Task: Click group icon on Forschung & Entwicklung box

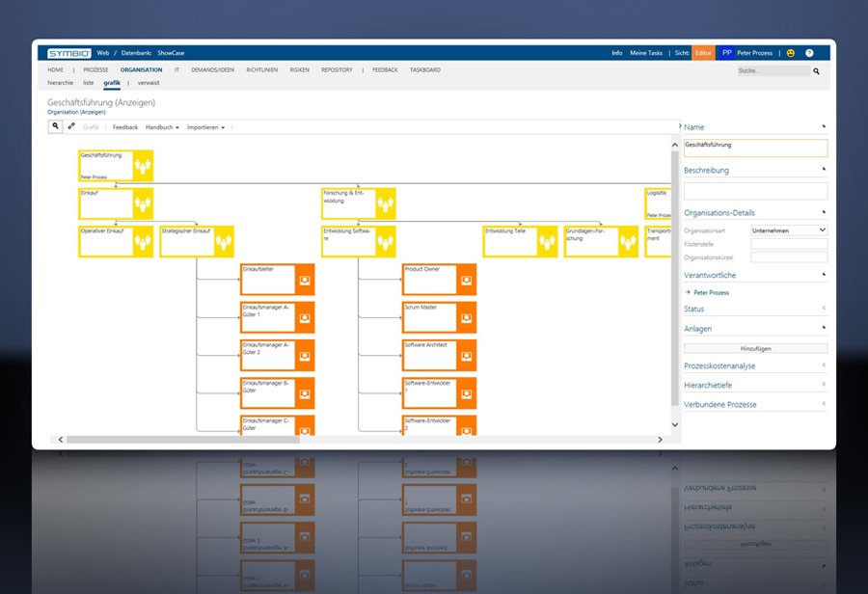Action: [x=385, y=203]
